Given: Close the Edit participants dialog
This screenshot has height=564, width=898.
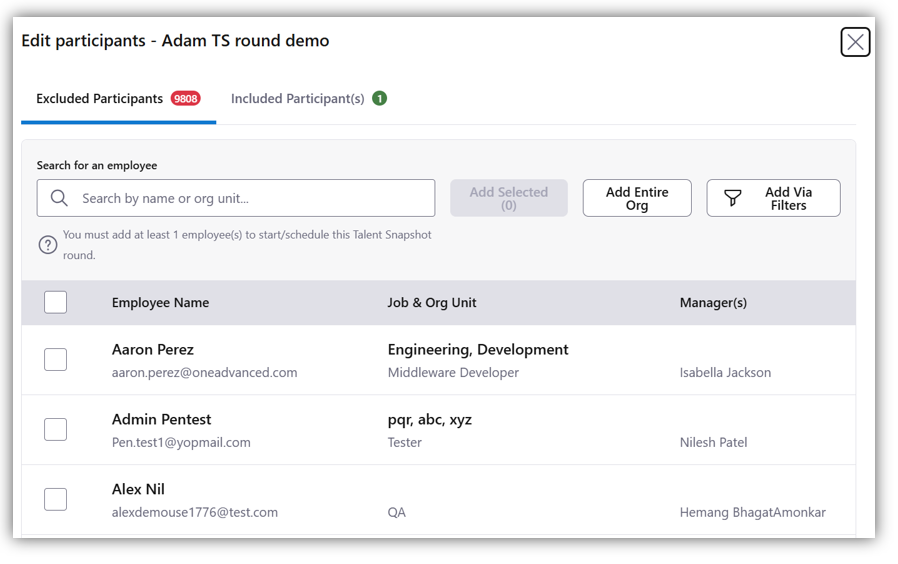Looking at the screenshot, I should coord(855,42).
